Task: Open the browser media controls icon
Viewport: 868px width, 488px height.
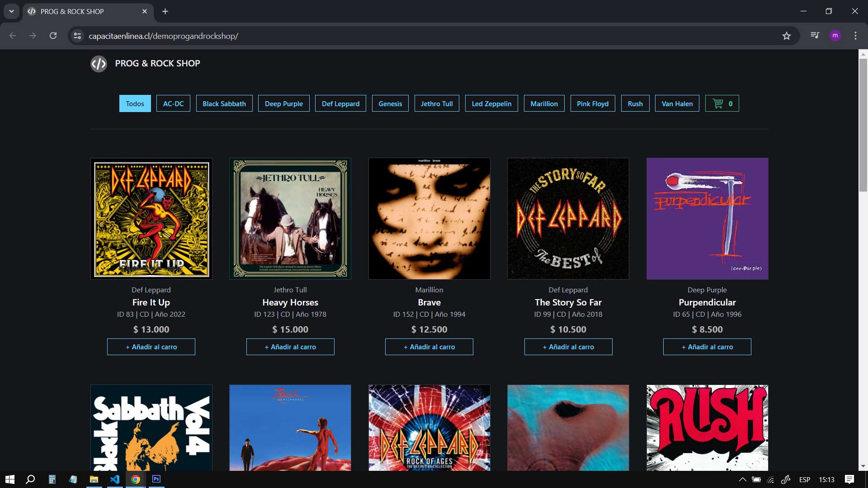Action: pyautogui.click(x=815, y=36)
